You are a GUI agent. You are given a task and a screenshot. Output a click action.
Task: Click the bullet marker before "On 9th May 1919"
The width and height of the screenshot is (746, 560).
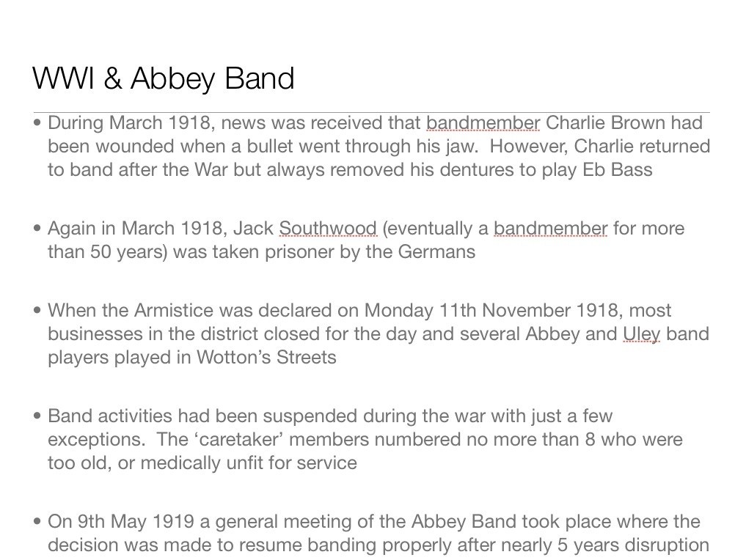37,522
